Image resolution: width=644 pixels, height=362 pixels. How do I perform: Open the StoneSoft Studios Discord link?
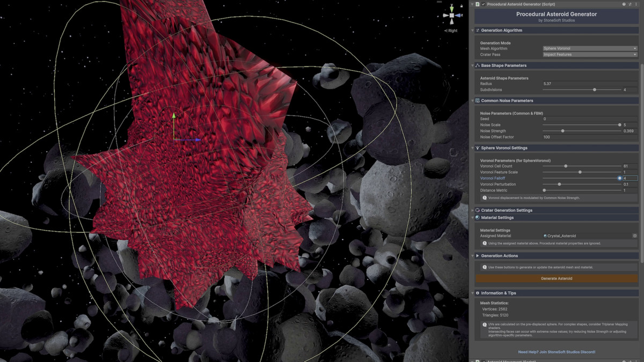click(557, 352)
